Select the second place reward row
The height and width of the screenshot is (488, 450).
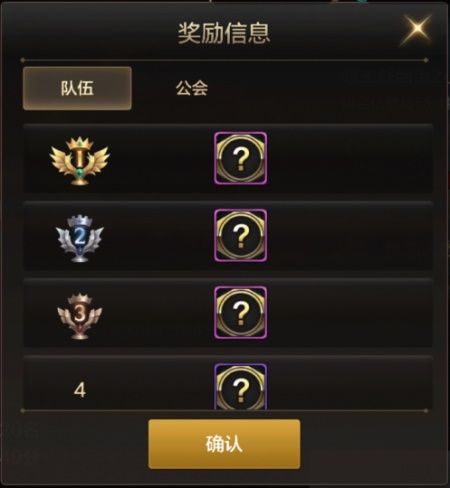pyautogui.click(x=228, y=236)
